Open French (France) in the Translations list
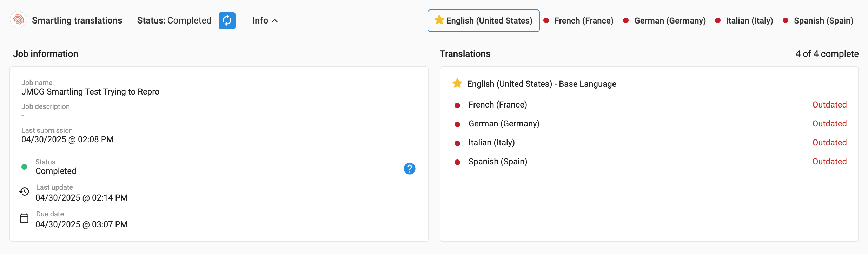Image resolution: width=868 pixels, height=254 pixels. pyautogui.click(x=498, y=105)
